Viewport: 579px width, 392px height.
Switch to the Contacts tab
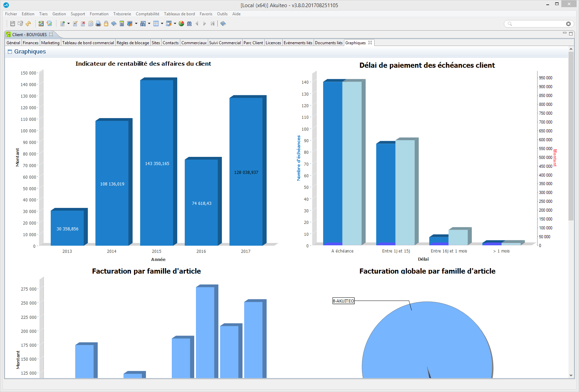(170, 43)
